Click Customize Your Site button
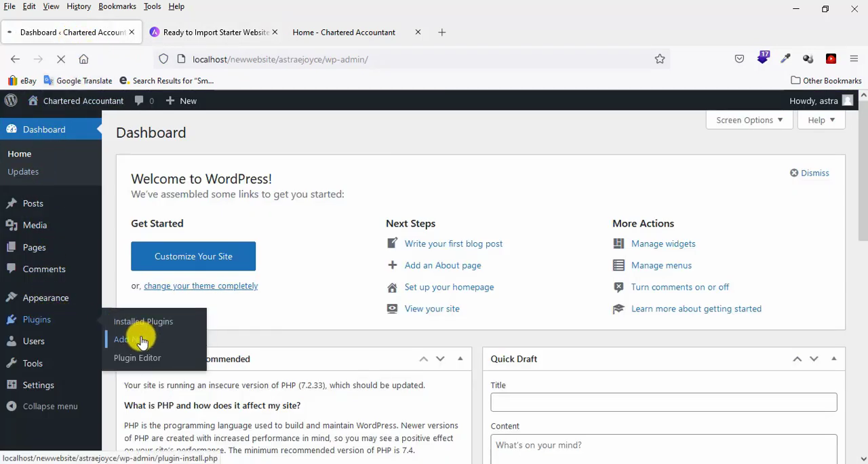868x464 pixels. [193, 256]
